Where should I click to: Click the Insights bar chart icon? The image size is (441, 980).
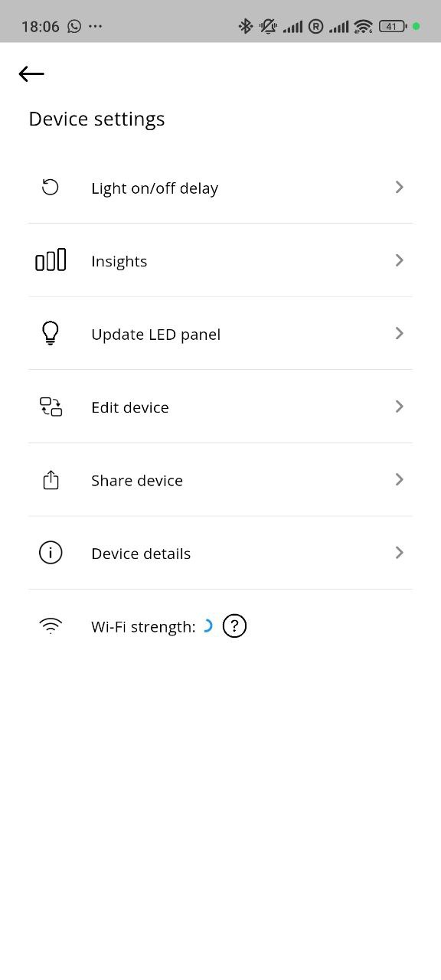tap(51, 260)
